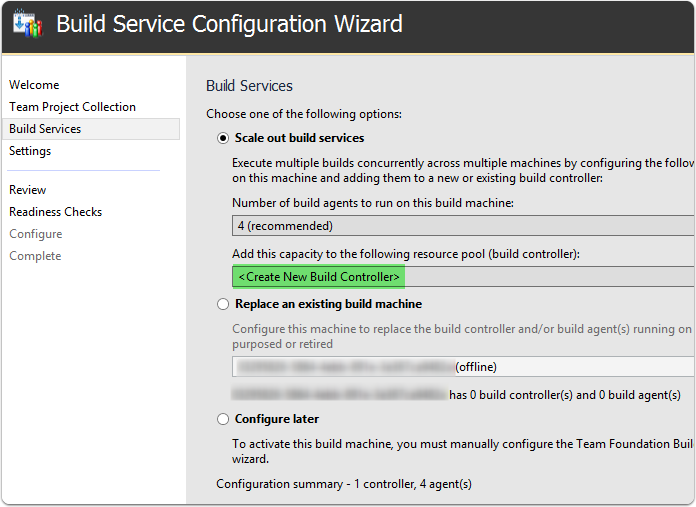Screen dimensions: 696x507
Task: Click the Build Services page heading
Action: [x=249, y=87]
